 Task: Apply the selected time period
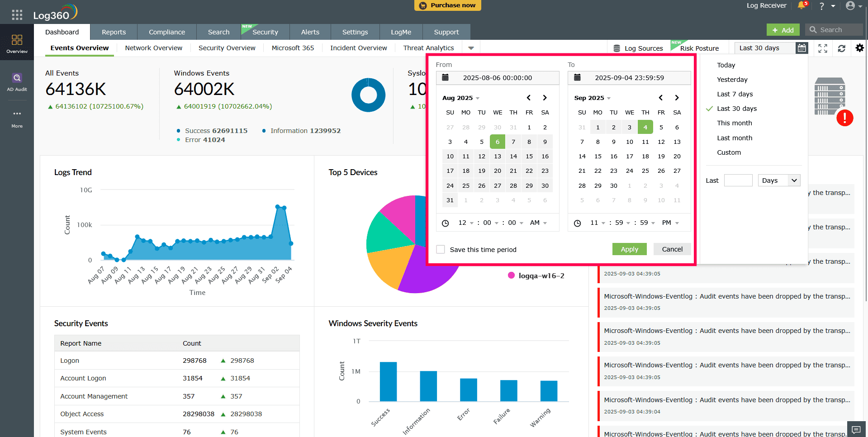[x=629, y=249]
